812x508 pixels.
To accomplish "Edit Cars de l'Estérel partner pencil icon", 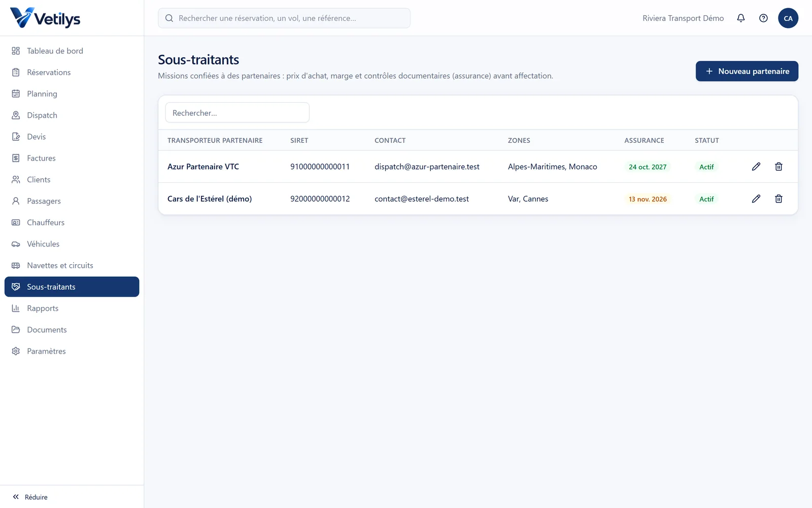I will pos(756,199).
